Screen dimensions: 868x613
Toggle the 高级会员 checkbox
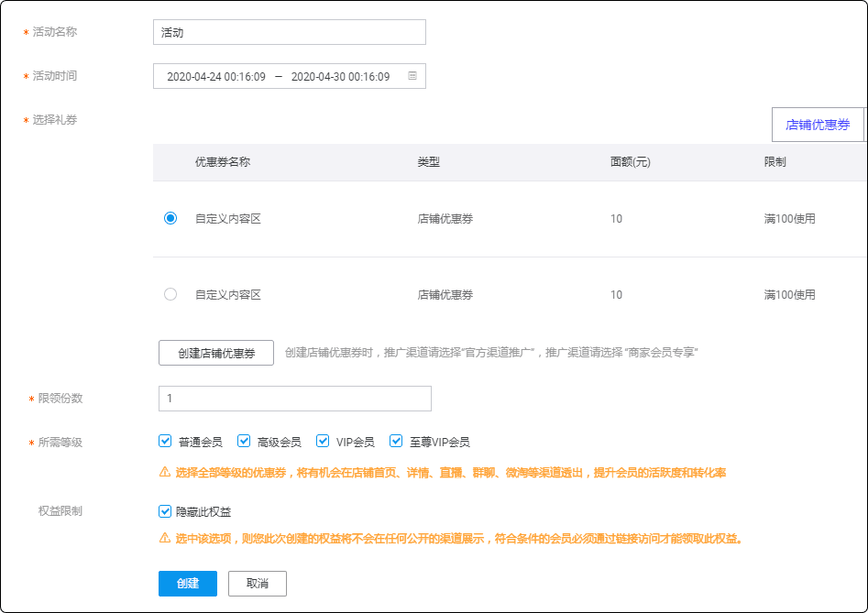click(x=245, y=441)
